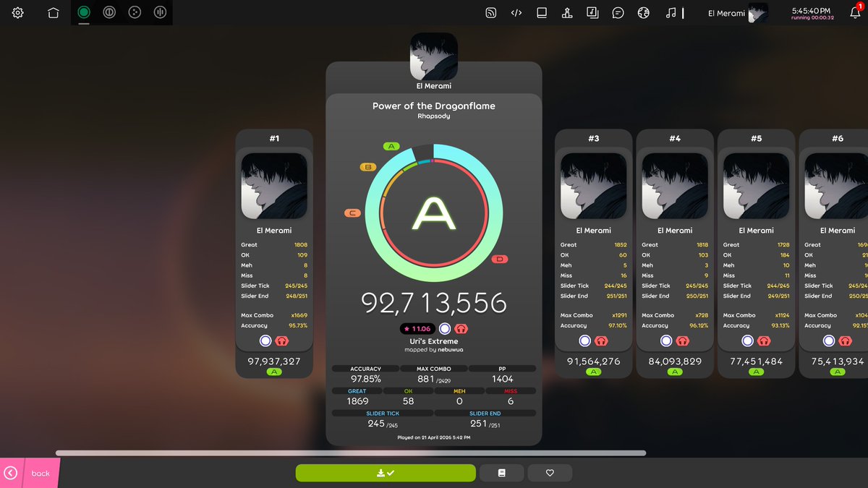Click the MISS count 6
The height and width of the screenshot is (488, 868).
(x=511, y=397)
